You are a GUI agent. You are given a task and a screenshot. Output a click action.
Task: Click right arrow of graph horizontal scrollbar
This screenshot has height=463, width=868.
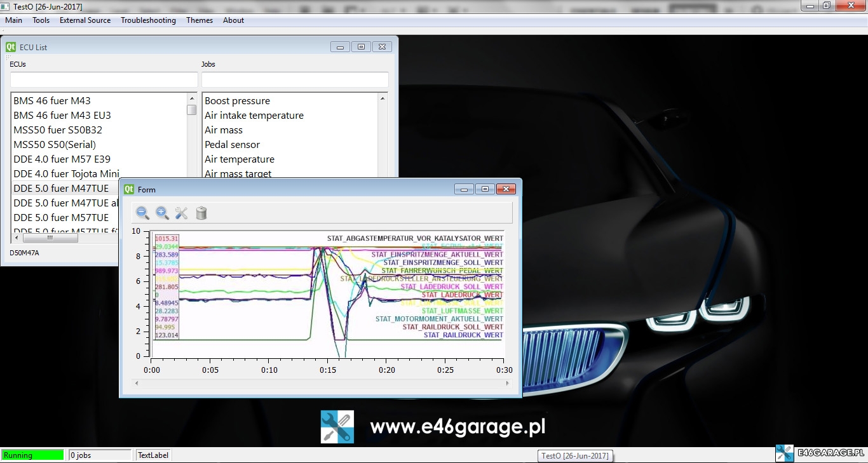pos(506,383)
